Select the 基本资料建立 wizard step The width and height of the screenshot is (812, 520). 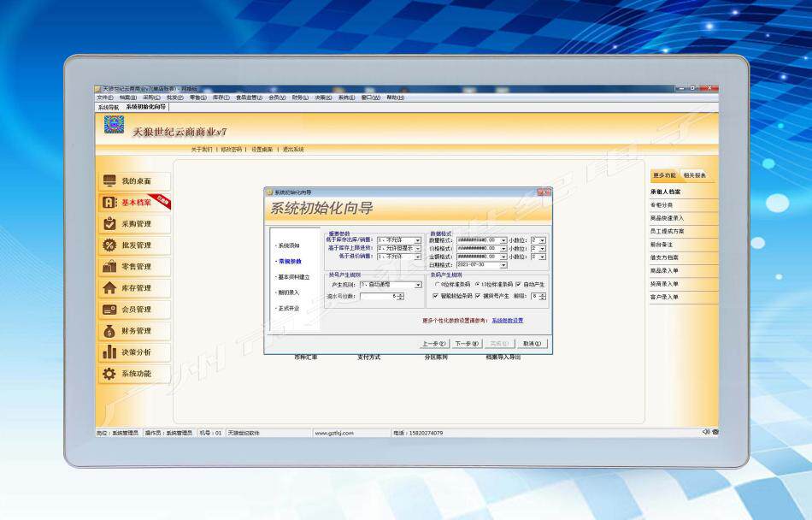(292, 277)
